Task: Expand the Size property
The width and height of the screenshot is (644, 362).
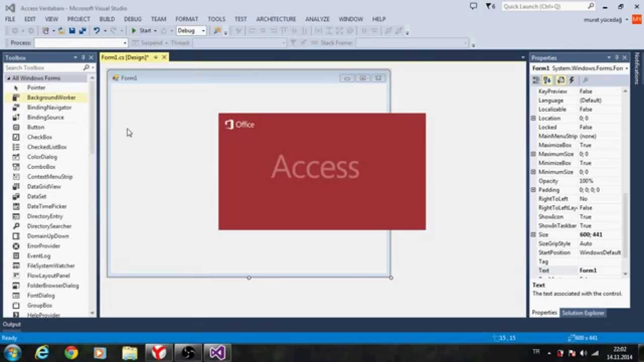Action: tap(533, 235)
